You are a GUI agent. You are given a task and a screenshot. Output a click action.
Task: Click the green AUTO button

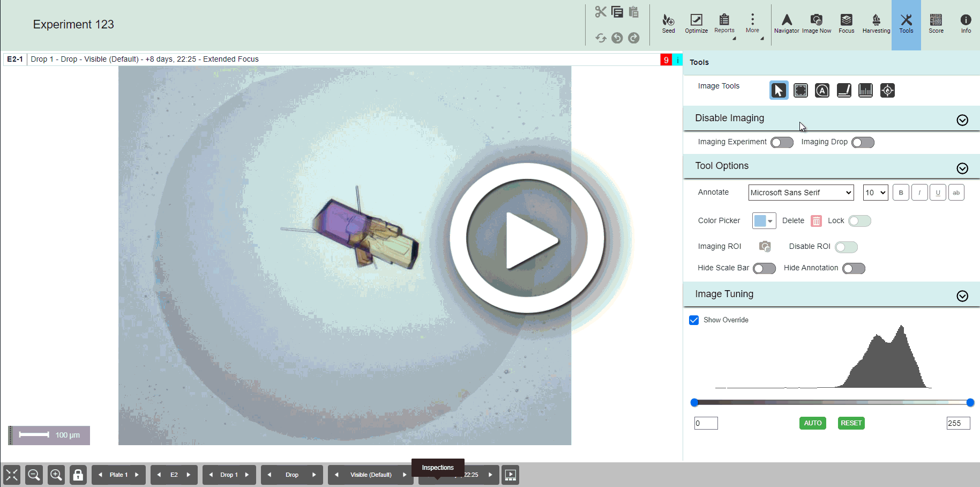812,423
